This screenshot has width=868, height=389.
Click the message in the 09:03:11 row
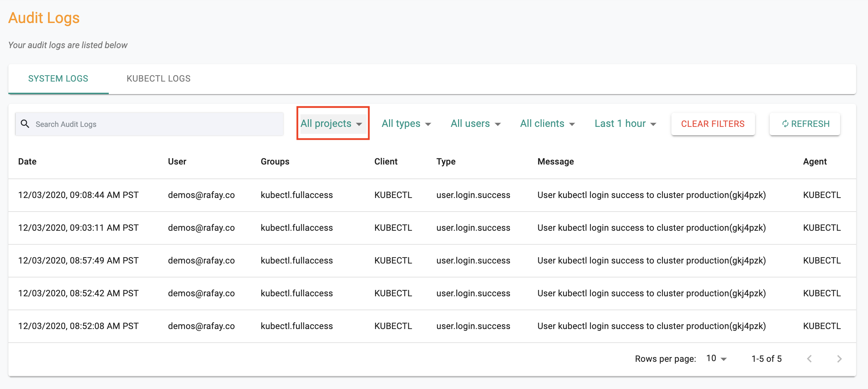(x=652, y=228)
